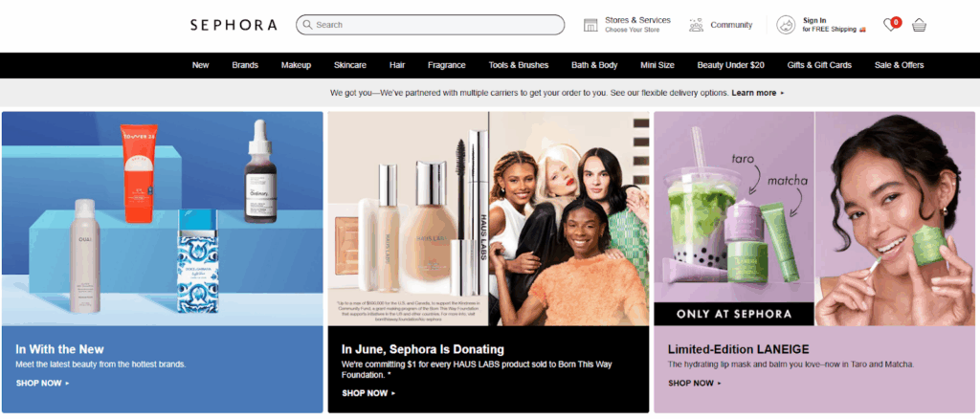Click the Sephora logo
Screen dimensions: 980x419
(234, 25)
